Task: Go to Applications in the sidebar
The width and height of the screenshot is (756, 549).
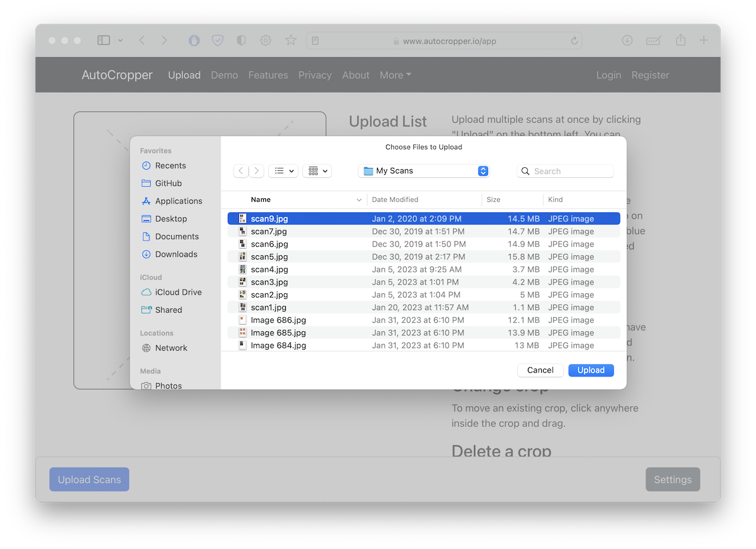Action: tap(172, 201)
